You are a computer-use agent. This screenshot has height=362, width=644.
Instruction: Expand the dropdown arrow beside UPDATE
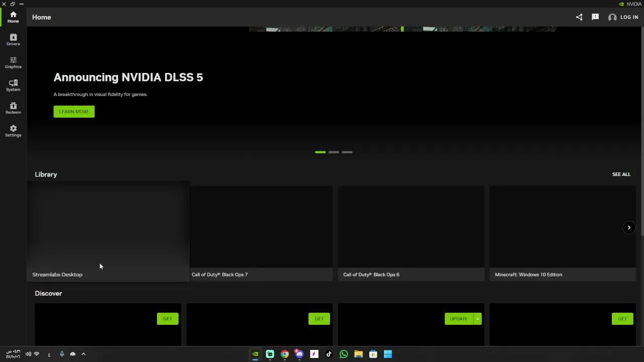477,319
